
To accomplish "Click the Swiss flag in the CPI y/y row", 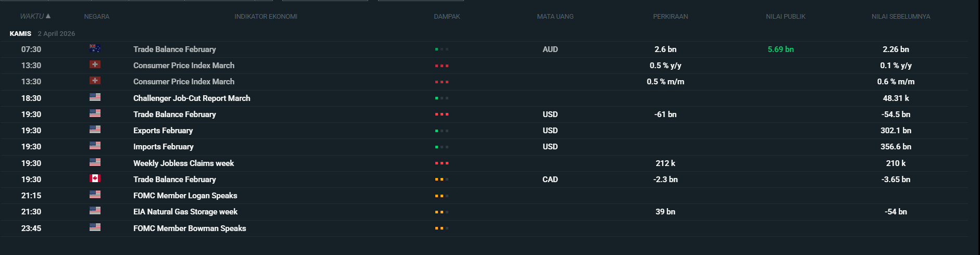I will coord(95,65).
